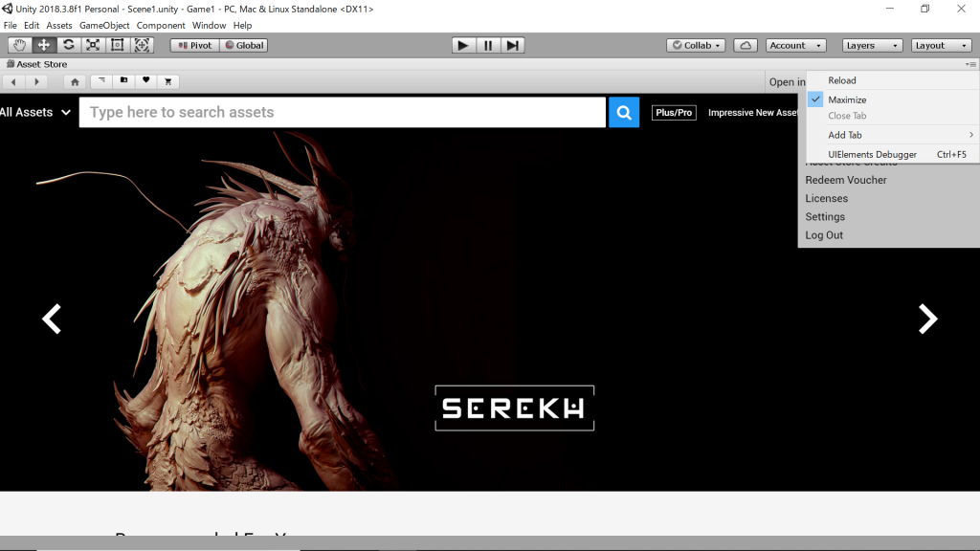Open the tab options menu icon
The image size is (980, 551).
pyautogui.click(x=970, y=64)
